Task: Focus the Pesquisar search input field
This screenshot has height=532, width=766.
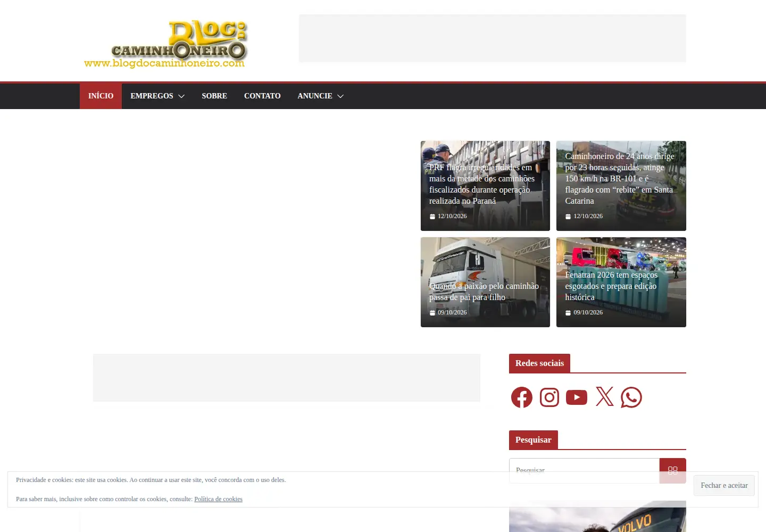Action: 584,470
